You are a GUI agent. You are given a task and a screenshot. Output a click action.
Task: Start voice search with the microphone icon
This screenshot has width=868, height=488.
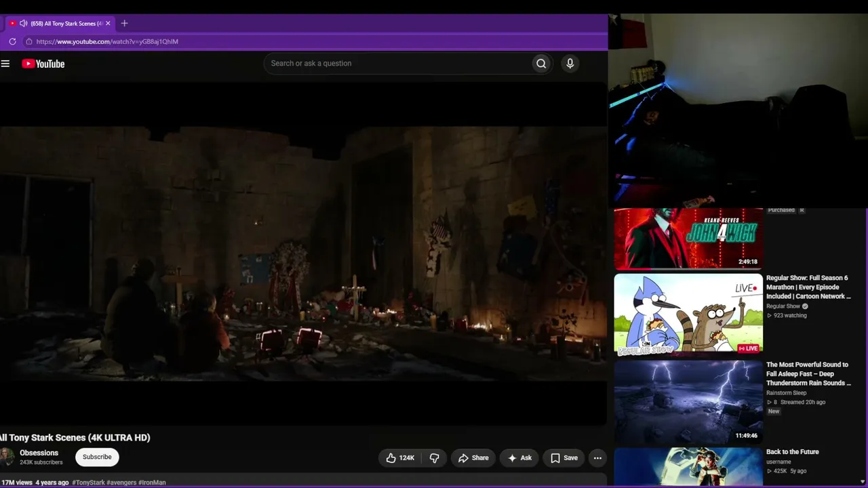tap(570, 64)
